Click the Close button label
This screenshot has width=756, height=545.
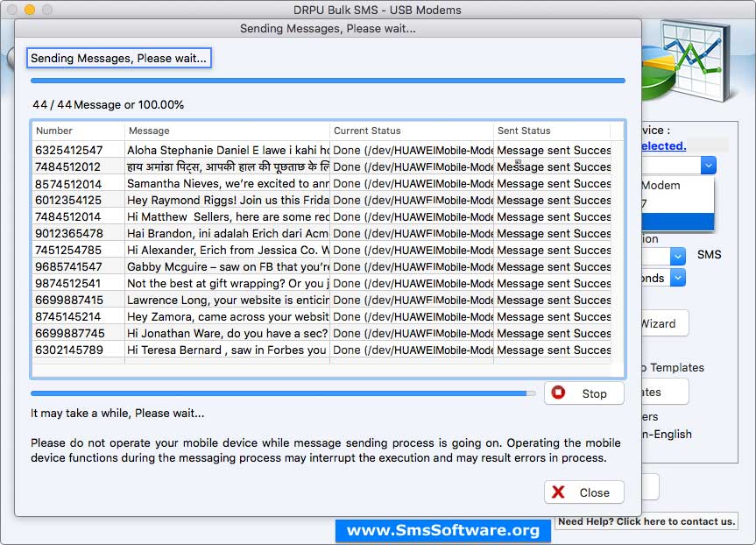pos(595,492)
